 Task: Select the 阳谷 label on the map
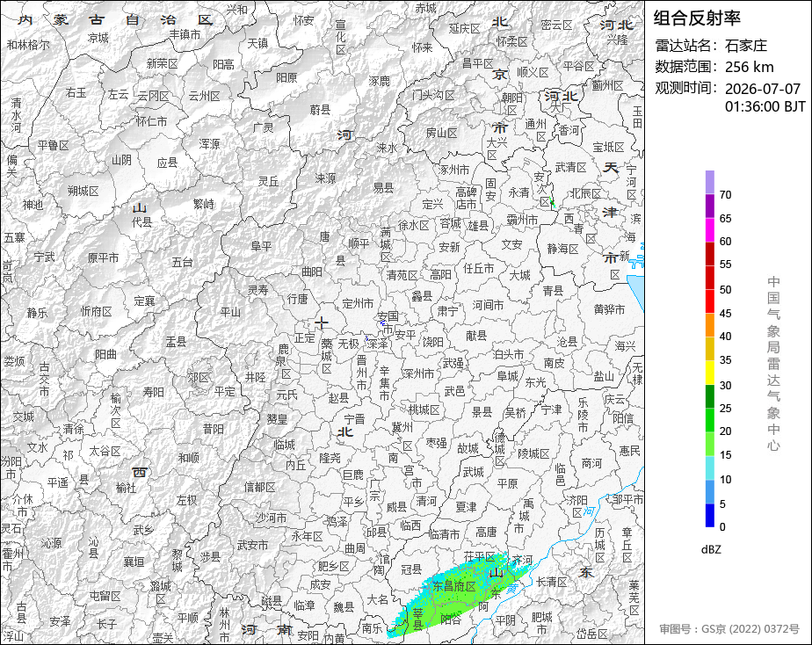click(451, 619)
